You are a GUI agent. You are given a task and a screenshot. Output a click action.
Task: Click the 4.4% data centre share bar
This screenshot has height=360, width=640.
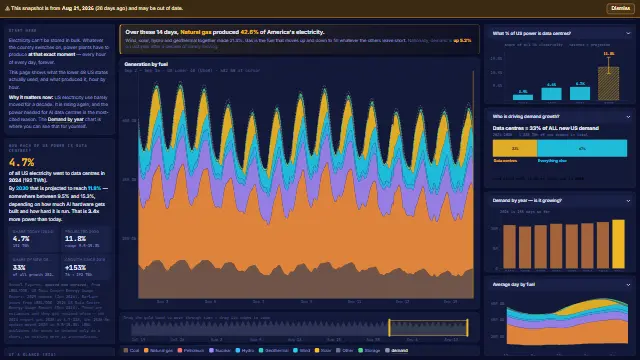pos(551,93)
